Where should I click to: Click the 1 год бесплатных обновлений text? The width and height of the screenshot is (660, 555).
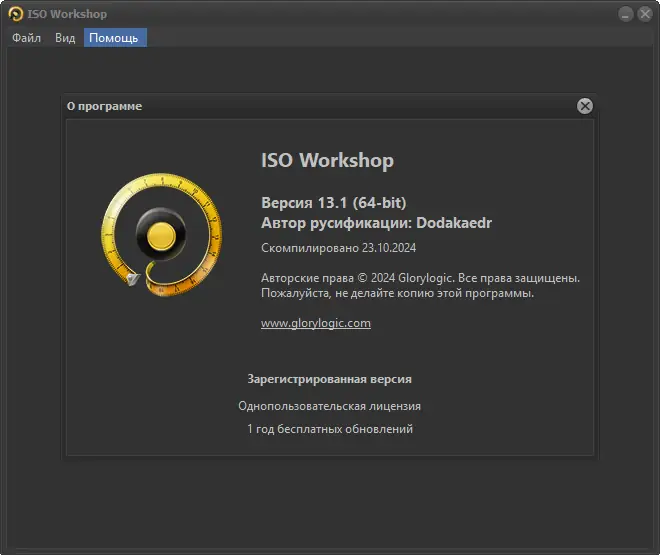(330, 429)
